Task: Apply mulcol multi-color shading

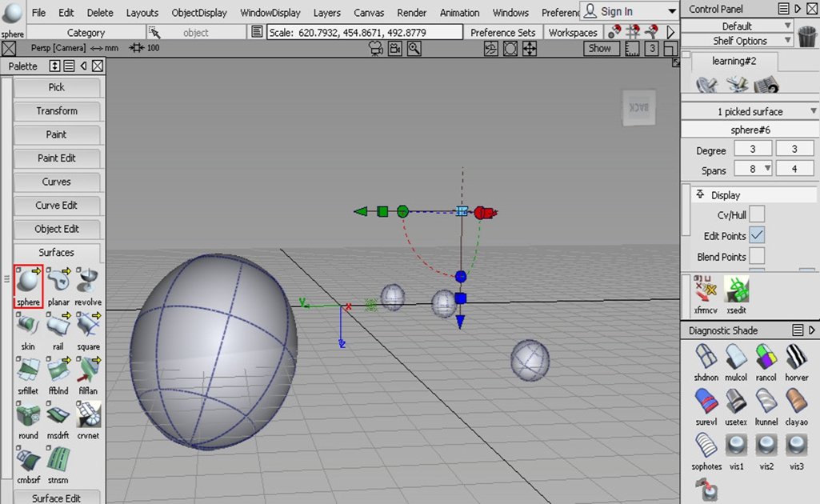Action: pos(736,362)
